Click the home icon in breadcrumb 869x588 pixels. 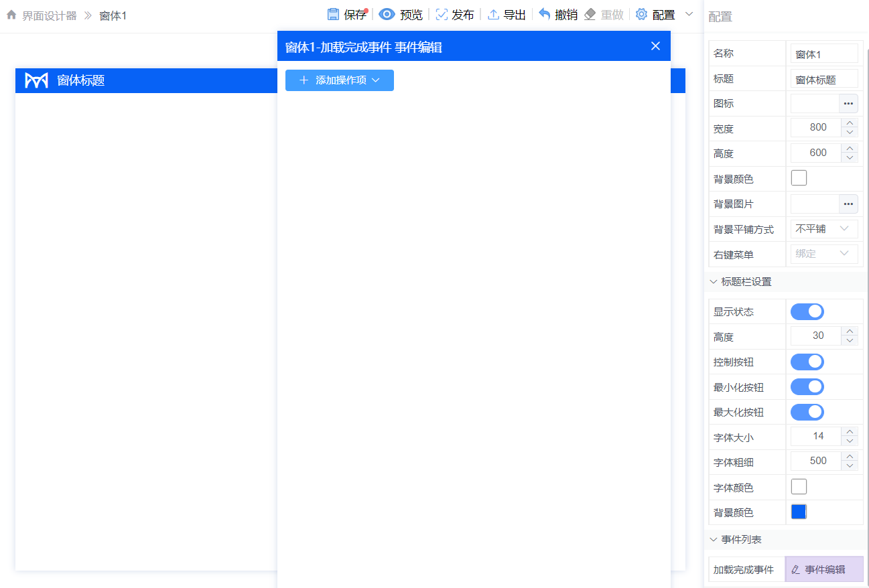11,15
